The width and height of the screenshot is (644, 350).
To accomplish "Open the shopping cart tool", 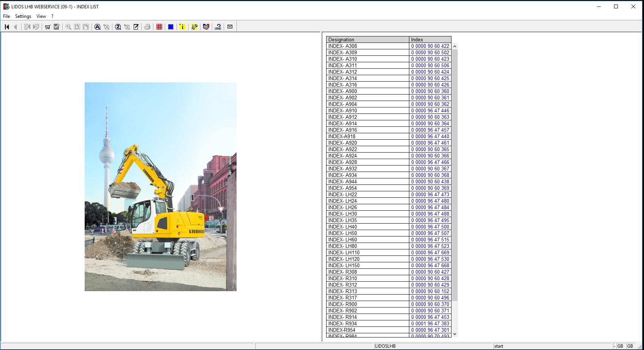I will click(47, 27).
